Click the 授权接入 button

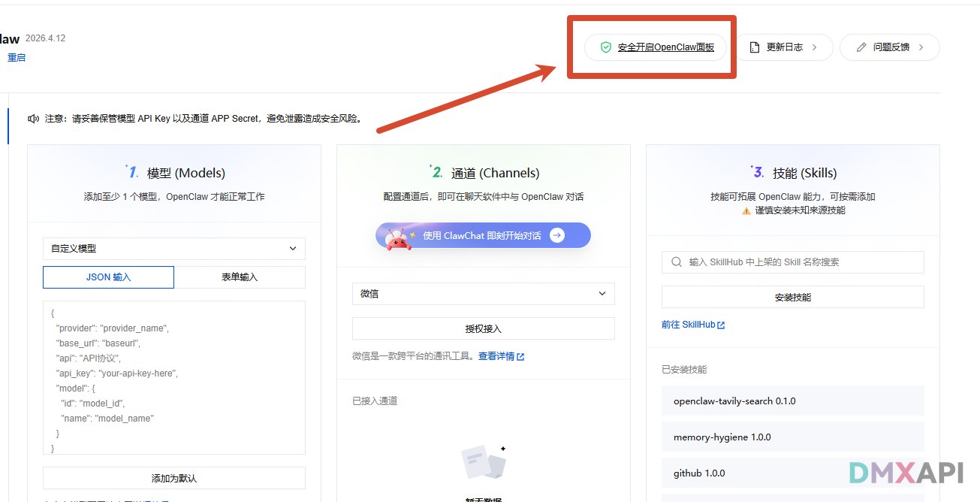point(483,328)
